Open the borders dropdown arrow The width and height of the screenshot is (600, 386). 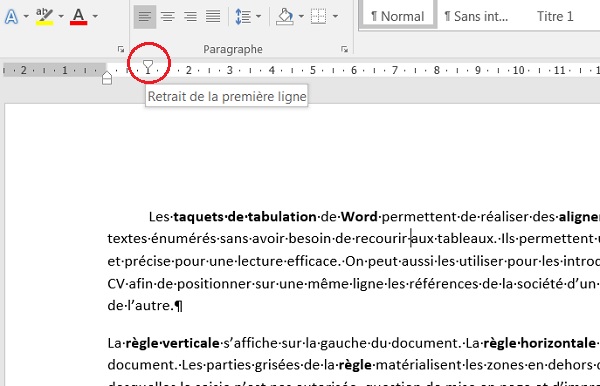point(335,16)
